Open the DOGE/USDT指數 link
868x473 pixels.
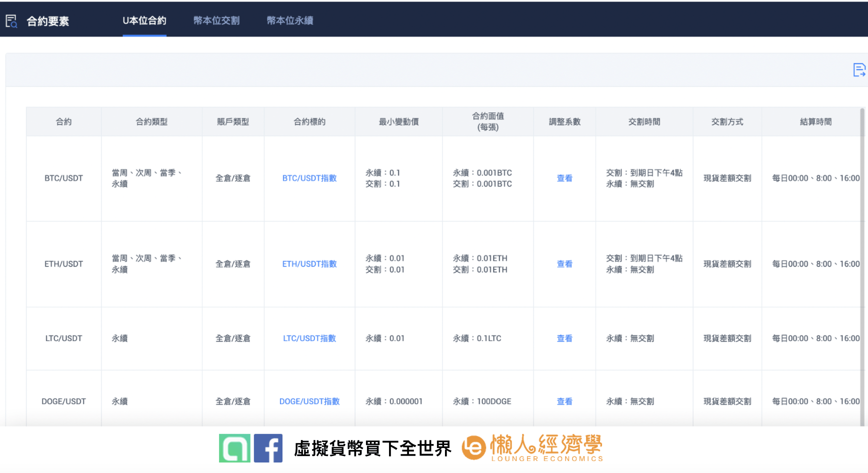tap(309, 401)
